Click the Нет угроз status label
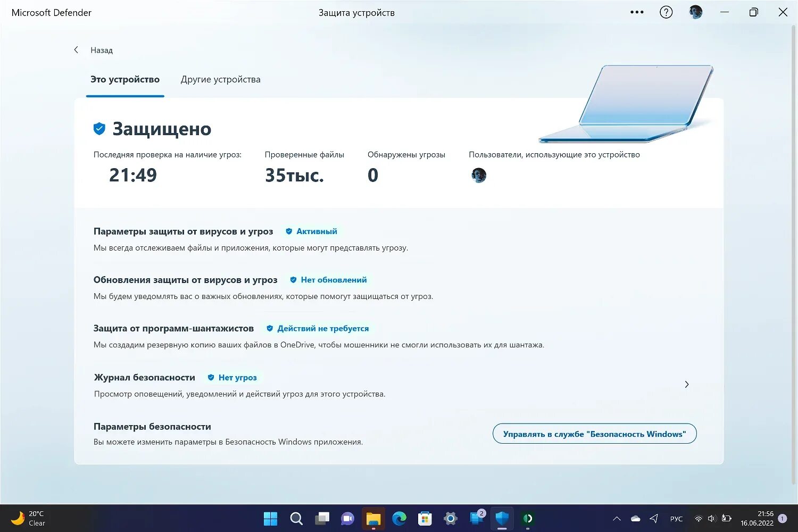798x532 pixels. point(237,378)
